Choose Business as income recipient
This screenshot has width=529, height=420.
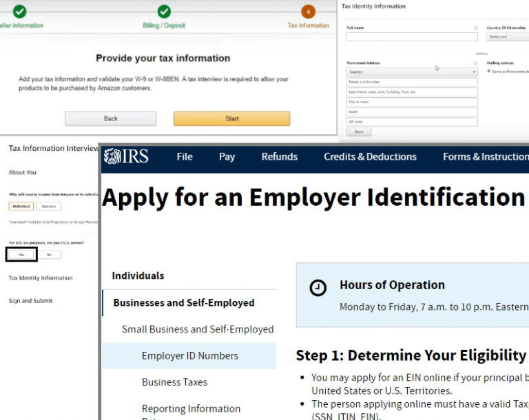pyautogui.click(x=49, y=207)
